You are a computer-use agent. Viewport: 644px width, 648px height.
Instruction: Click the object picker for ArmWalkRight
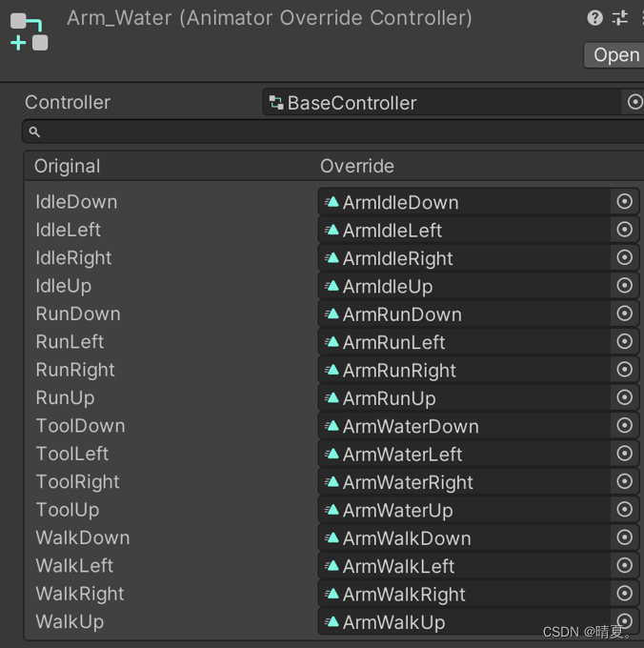[x=625, y=593]
